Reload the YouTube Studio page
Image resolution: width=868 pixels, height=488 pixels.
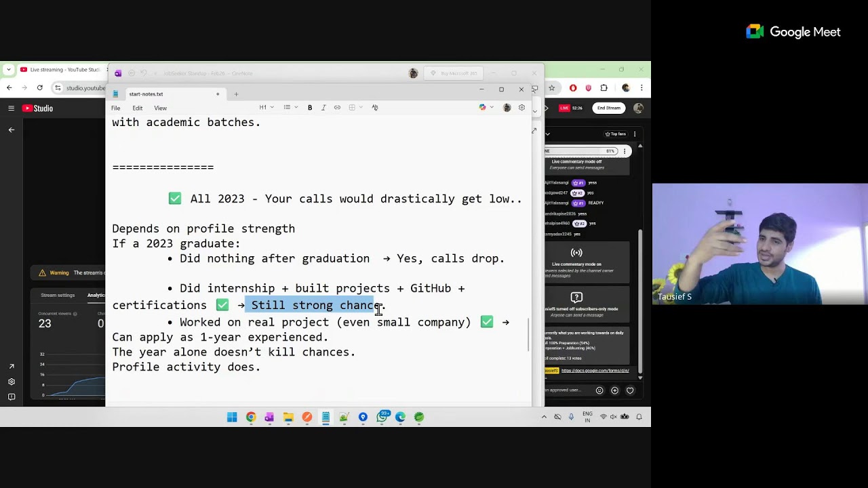point(40,87)
